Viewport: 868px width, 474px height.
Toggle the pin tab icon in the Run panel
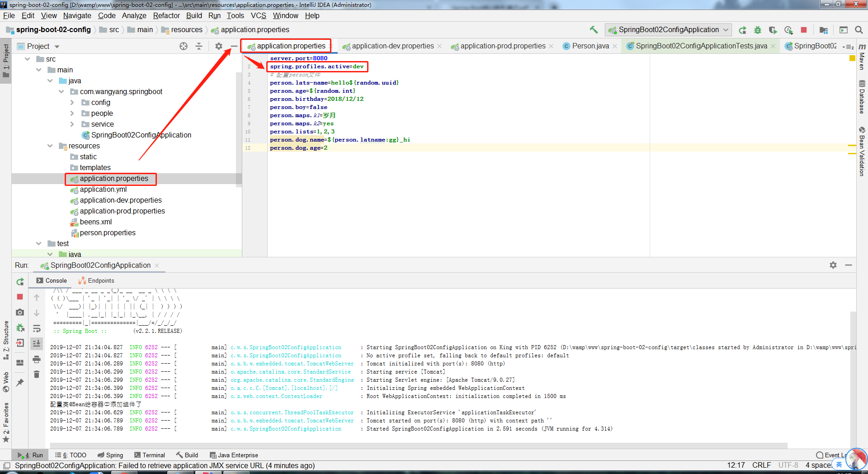[x=20, y=383]
